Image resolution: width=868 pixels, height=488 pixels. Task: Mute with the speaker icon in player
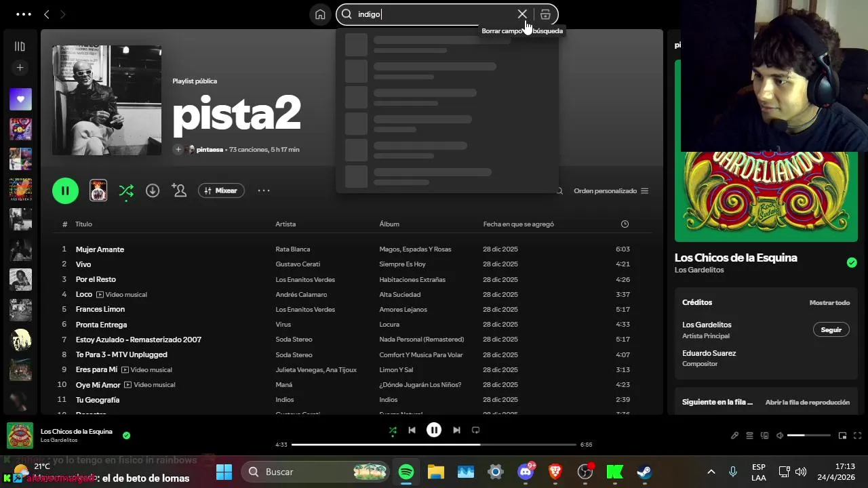(x=780, y=436)
